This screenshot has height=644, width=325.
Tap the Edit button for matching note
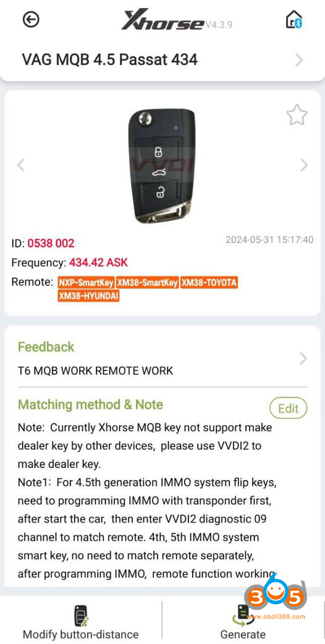tap(288, 409)
